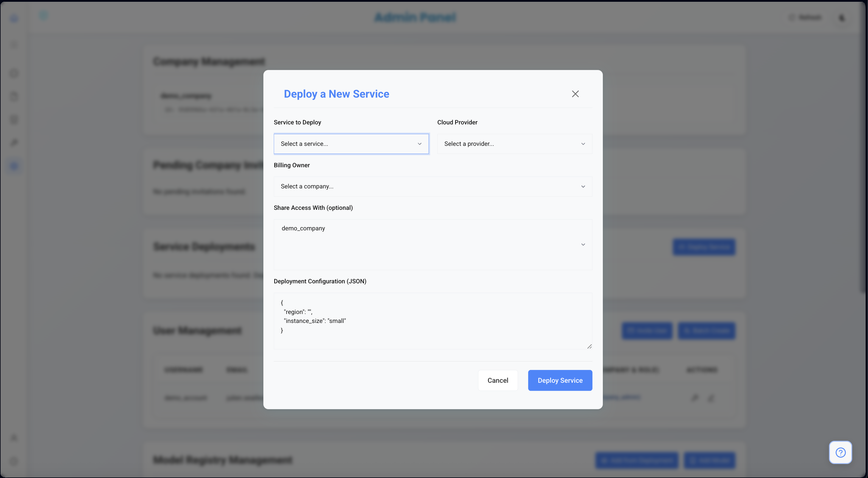Click the document icon in the sidebar
Viewport: 868px width, 478px height.
pos(14,97)
